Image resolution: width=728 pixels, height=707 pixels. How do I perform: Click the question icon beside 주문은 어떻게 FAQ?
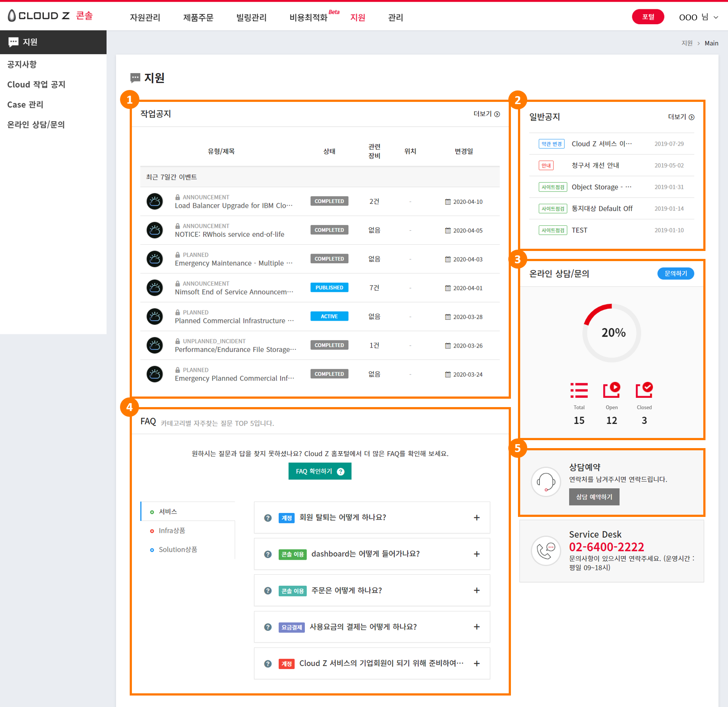268,591
